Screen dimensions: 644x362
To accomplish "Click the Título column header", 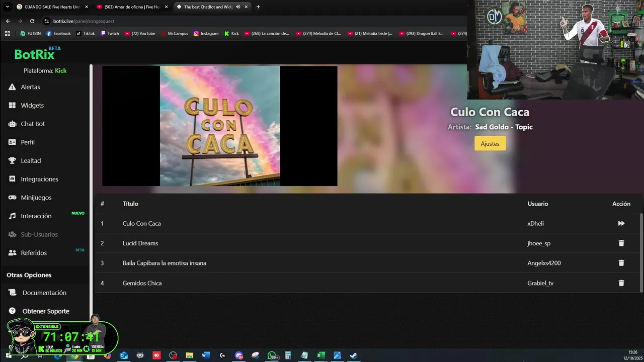I will click(130, 204).
